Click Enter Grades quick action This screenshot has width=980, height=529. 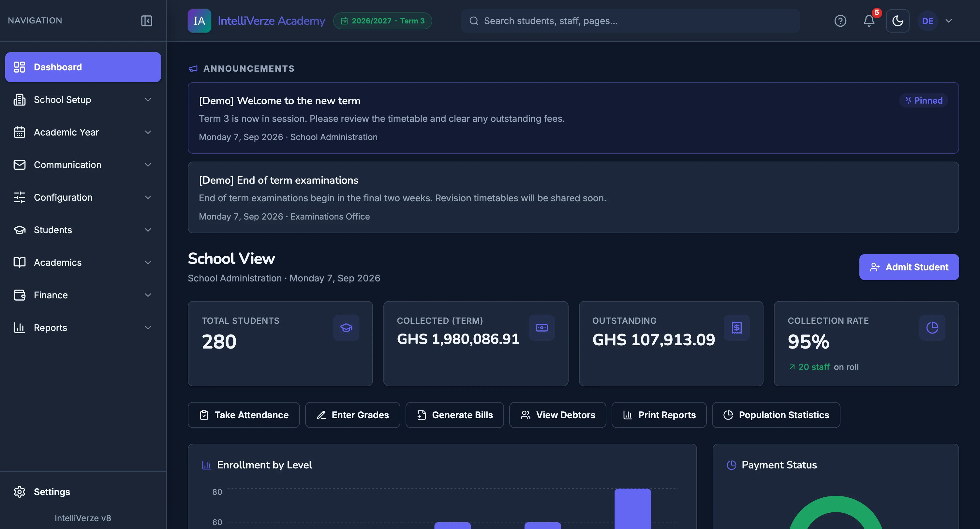353,415
